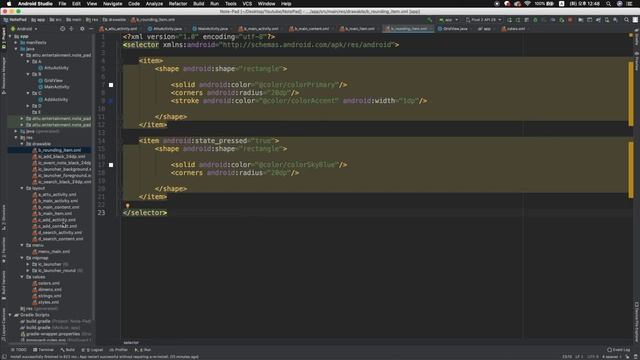Screen dimensions: 640x360
Task: Click macOS Spotlight search icon
Action: pyautogui.click(x=608, y=4)
